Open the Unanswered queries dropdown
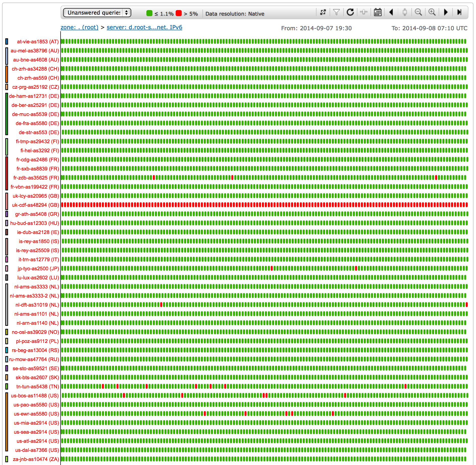 click(x=97, y=13)
